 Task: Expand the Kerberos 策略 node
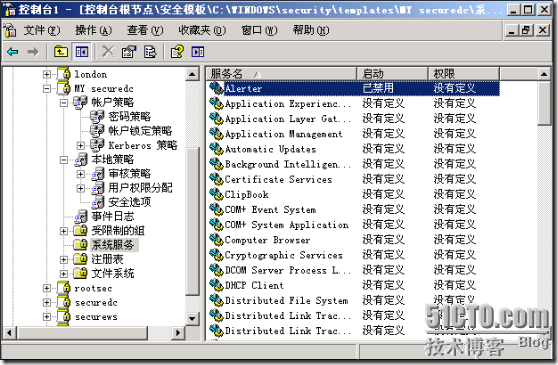(81, 146)
